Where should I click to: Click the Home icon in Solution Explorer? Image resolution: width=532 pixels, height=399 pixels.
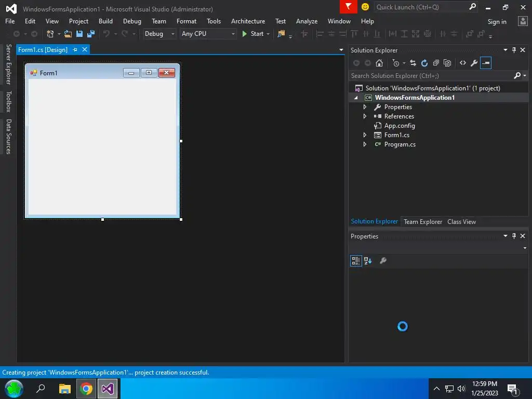click(379, 63)
